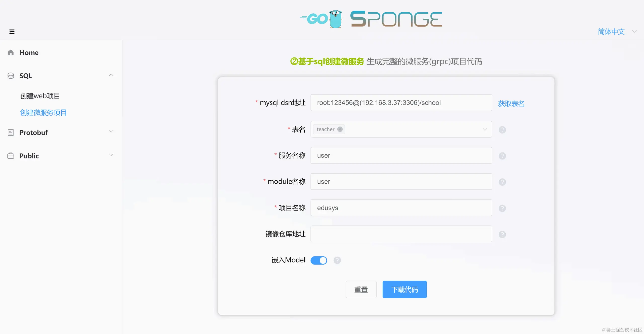
Task: Click help icon beside 镜像仓库地址 field
Action: [502, 234]
